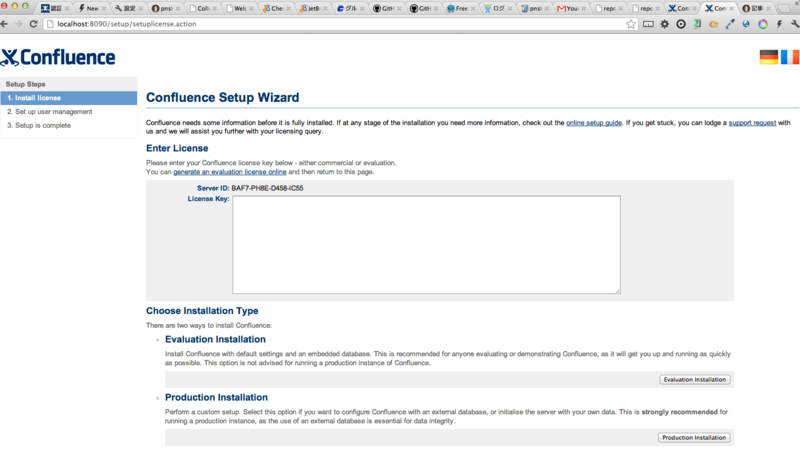Screen dimensions: 800x456
Task: Close the 'Free' tab
Action: click(473, 9)
